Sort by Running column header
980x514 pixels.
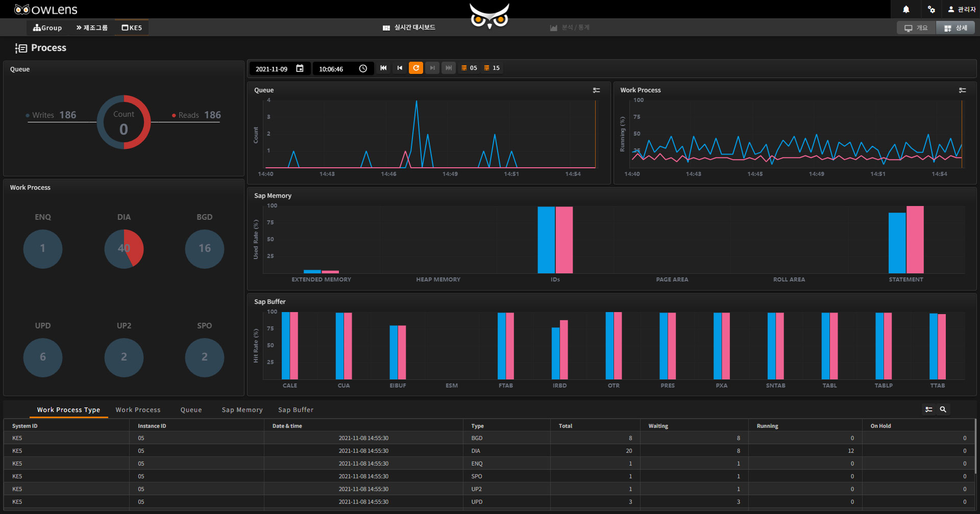(x=805, y=426)
